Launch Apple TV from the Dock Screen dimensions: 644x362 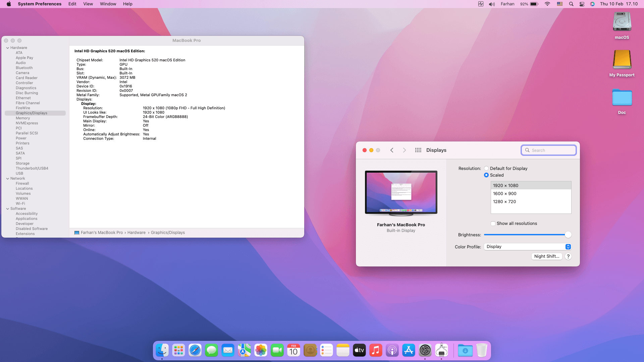360,351
